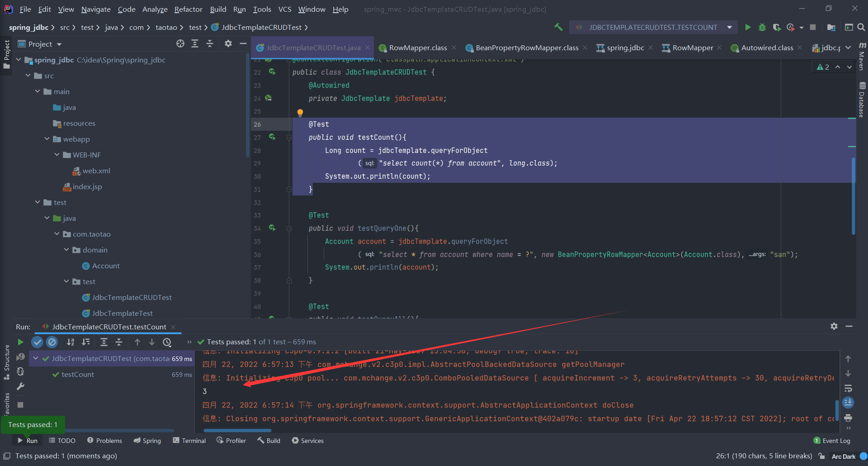This screenshot has width=868, height=466.
Task: Open Search Everywhere magnifier icon
Action: click(861, 27)
